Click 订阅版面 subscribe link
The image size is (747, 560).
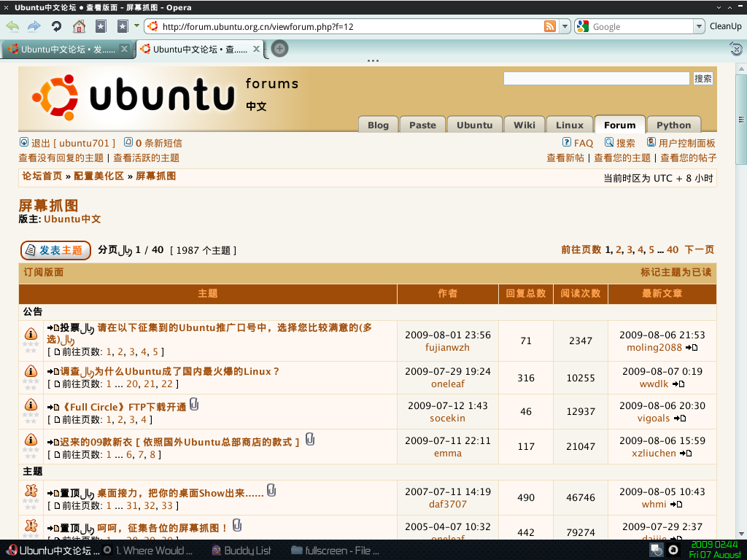tap(43, 272)
